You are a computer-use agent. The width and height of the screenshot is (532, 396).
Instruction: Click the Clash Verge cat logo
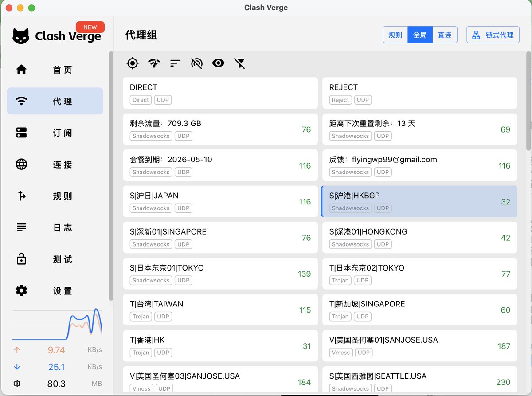click(21, 36)
